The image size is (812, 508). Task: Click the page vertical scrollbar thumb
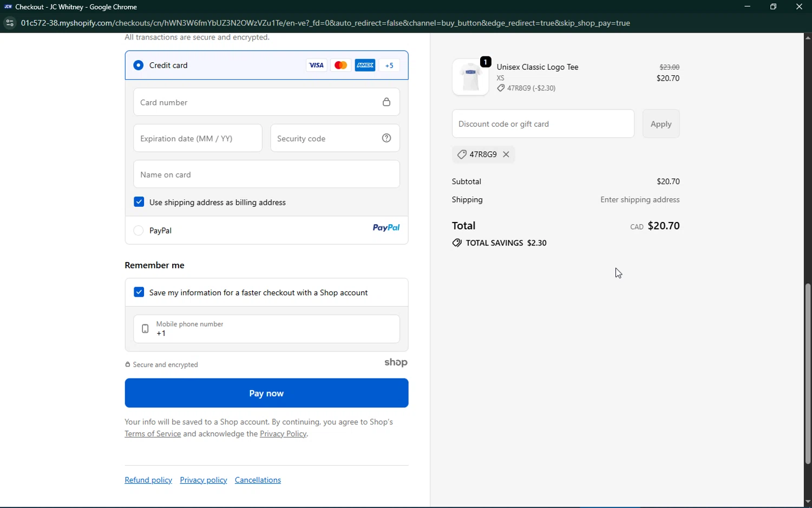coord(808,374)
